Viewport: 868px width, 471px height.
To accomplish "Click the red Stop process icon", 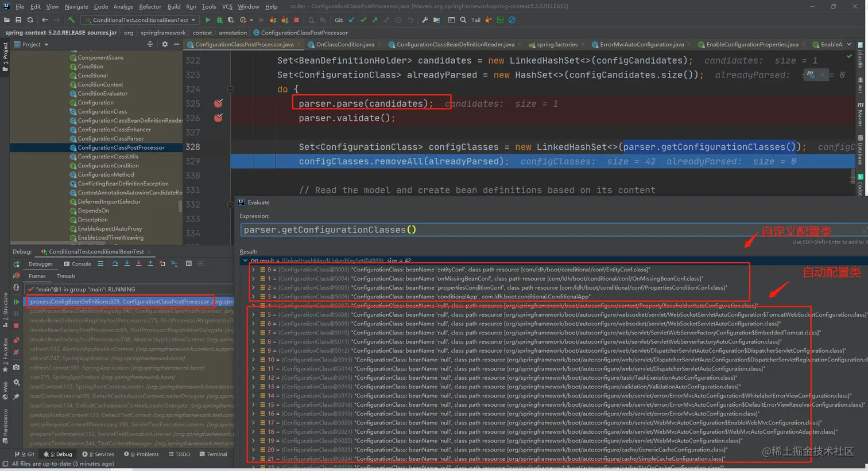I will [x=17, y=325].
